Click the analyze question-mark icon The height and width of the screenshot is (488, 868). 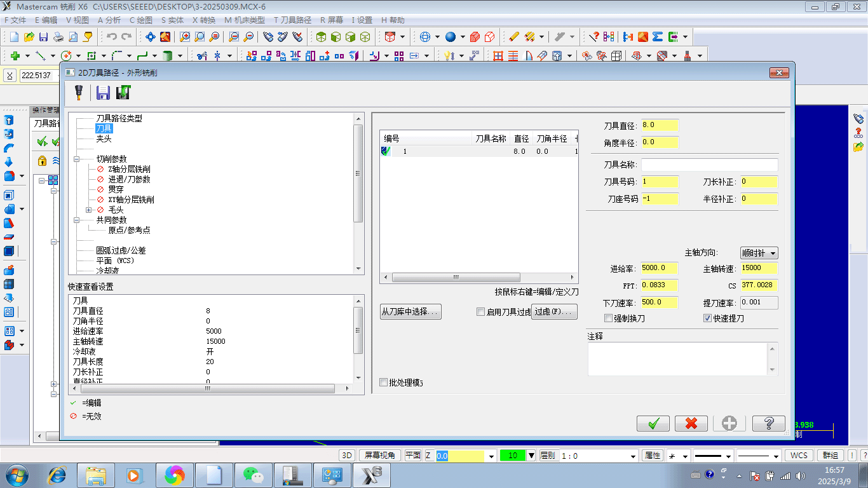[595, 37]
